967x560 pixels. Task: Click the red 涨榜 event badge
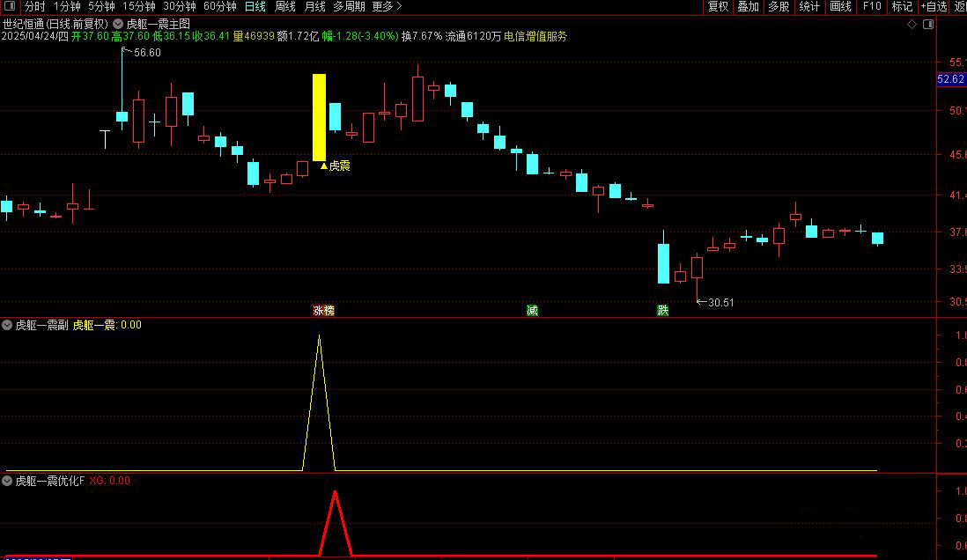pos(324,311)
